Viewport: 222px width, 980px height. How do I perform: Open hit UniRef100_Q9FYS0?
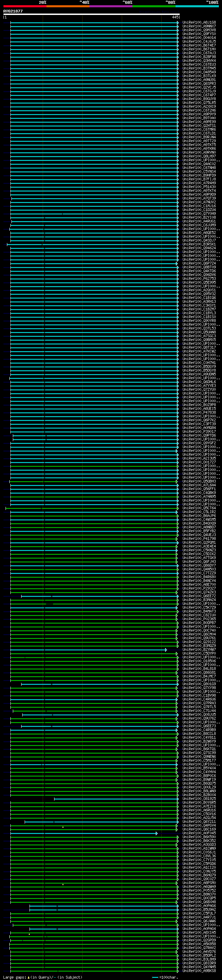pos(199,34)
